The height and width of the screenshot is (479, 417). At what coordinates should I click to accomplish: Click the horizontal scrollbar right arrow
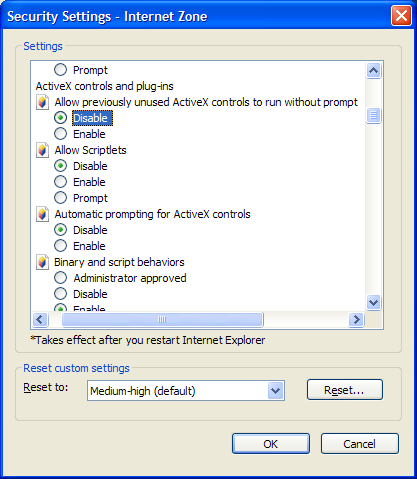356,319
